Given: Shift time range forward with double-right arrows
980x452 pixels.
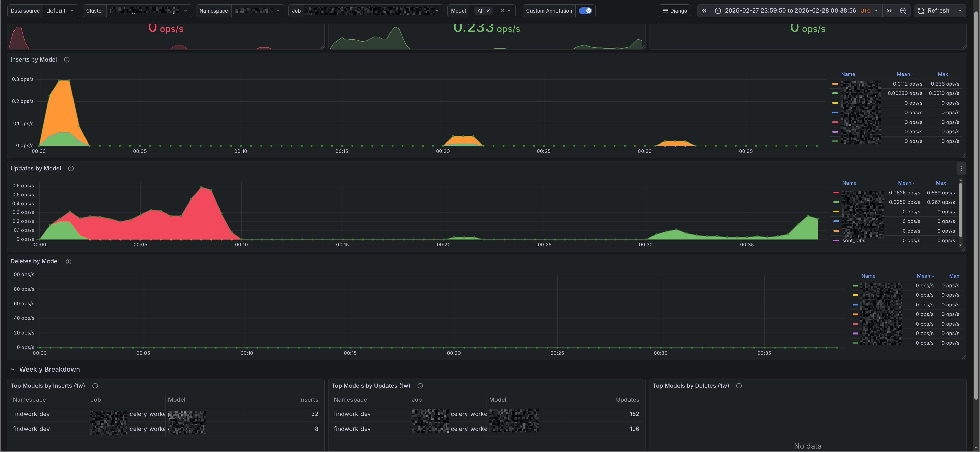Looking at the screenshot, I should click(889, 11).
